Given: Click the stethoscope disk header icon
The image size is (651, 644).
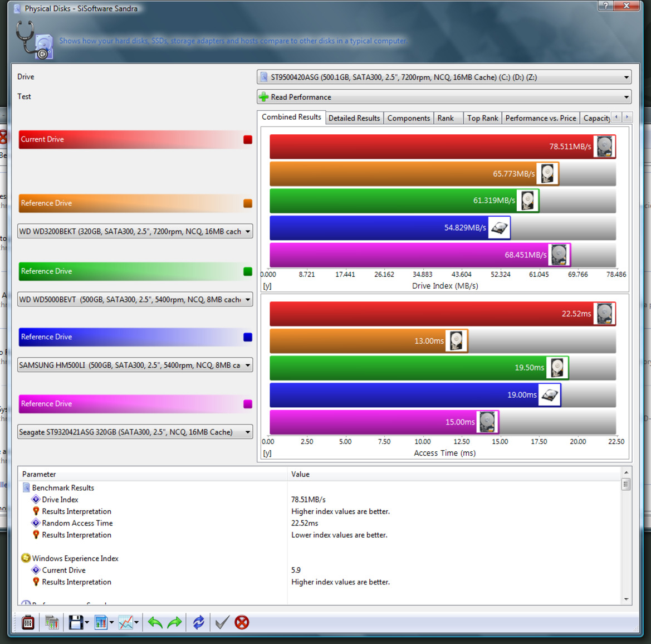Looking at the screenshot, I should click(35, 40).
